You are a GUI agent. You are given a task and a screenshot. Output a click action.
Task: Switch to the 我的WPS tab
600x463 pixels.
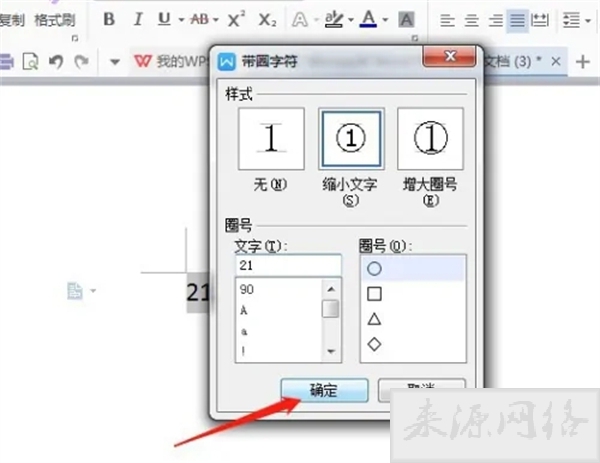[171, 61]
